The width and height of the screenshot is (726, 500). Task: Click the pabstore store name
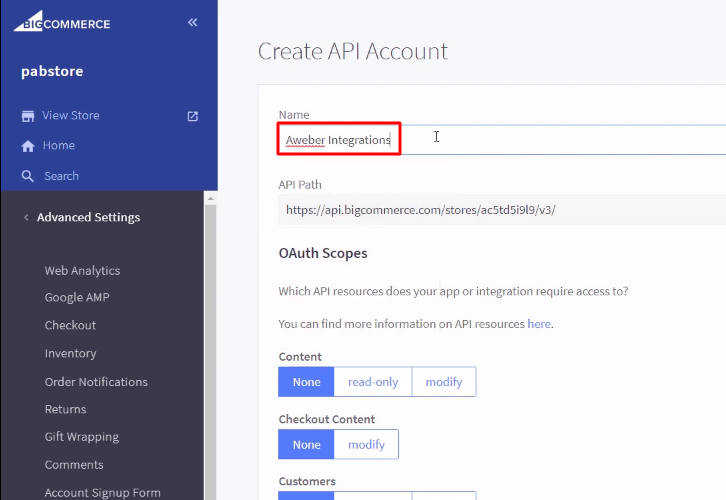[52, 71]
